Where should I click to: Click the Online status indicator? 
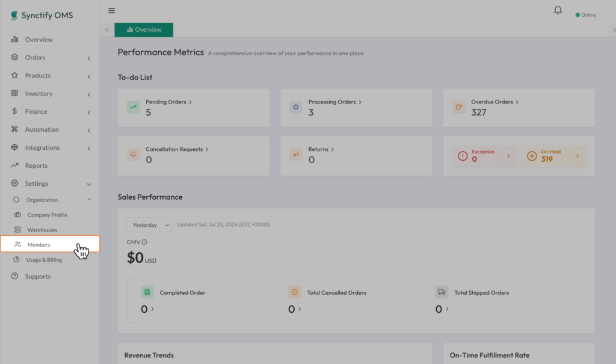click(x=586, y=15)
